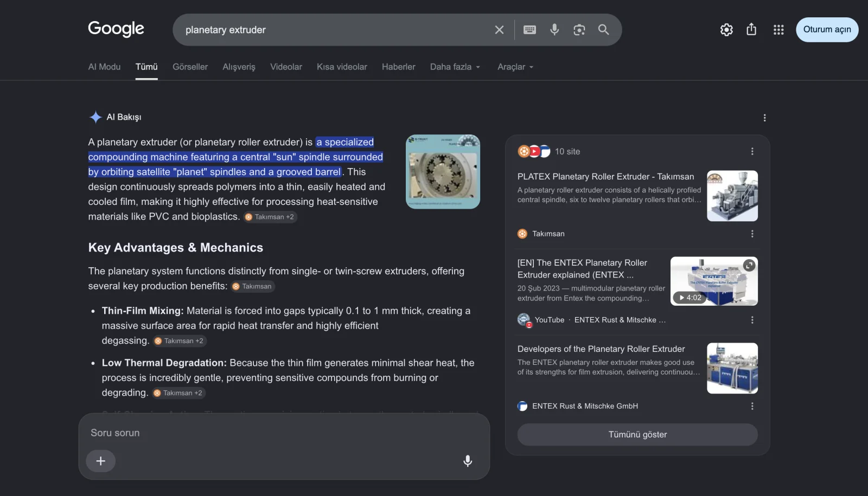Viewport: 868px width, 496px height.
Task: Click the plus attach button in the ask box
Action: [x=101, y=461]
